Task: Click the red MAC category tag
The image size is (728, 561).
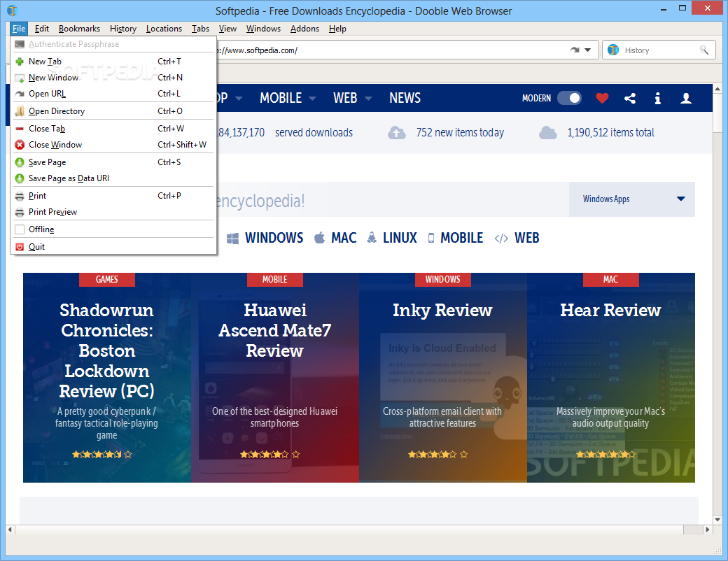Action: [x=611, y=280]
